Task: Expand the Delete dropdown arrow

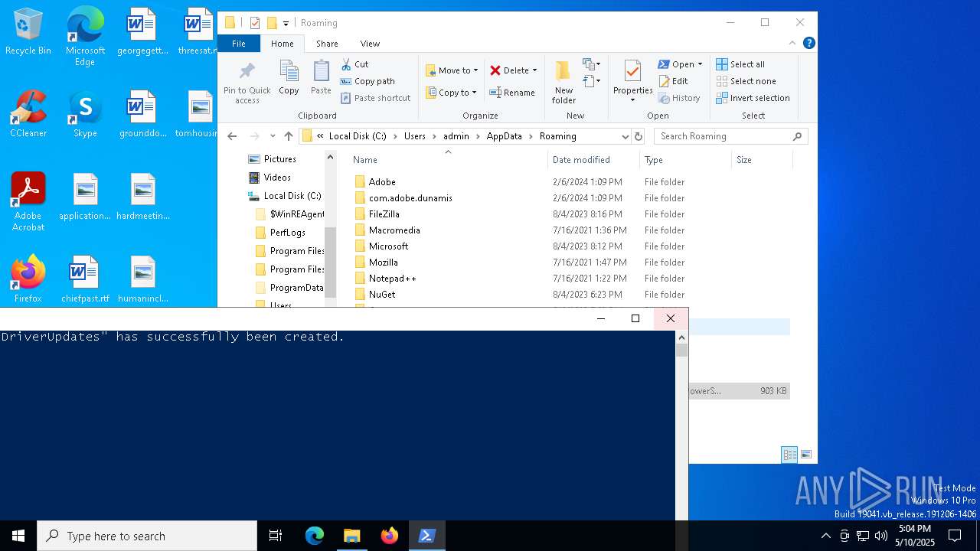Action: (x=534, y=70)
